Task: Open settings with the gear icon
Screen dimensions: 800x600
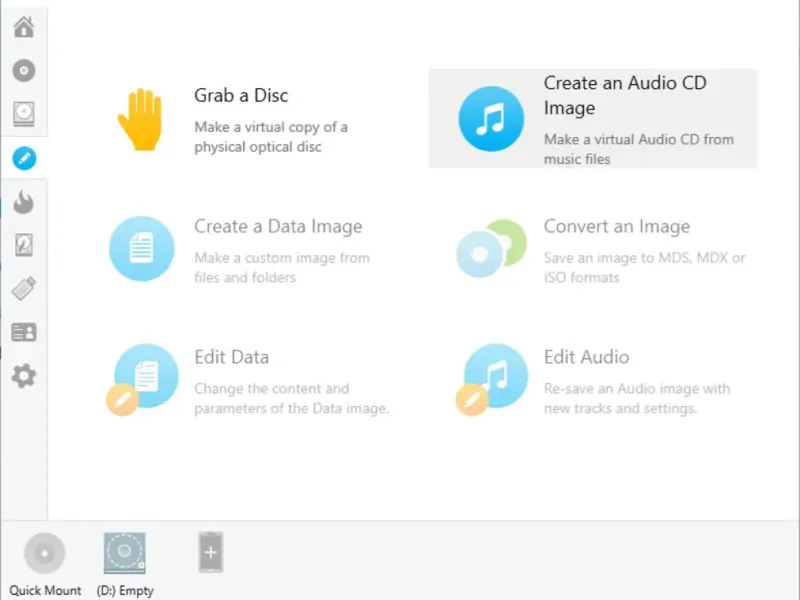Action: coord(23,376)
